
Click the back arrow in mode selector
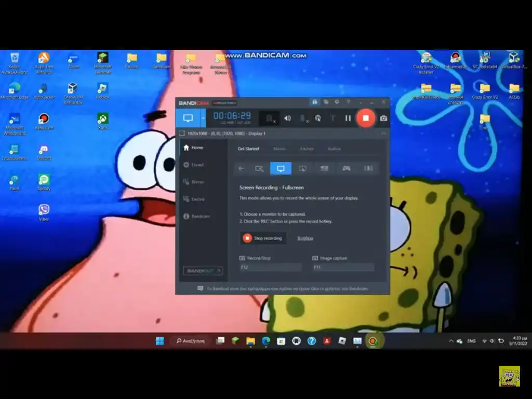click(x=241, y=168)
